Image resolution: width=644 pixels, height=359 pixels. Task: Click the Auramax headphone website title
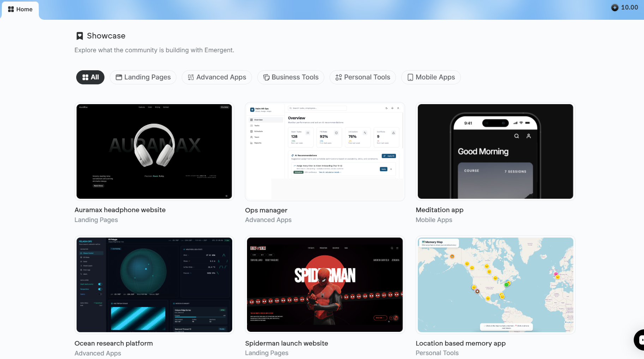tap(120, 210)
